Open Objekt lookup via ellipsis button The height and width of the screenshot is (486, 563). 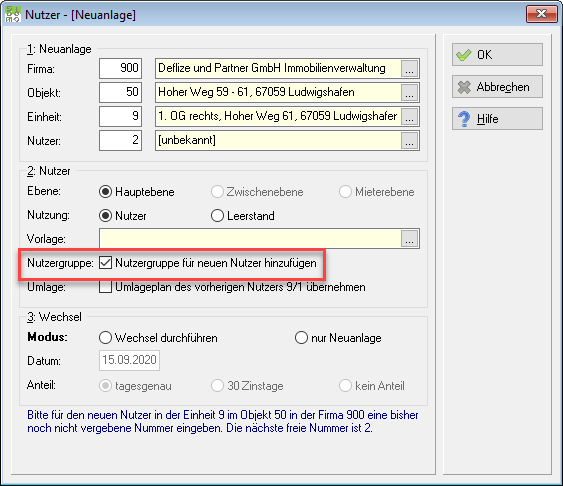tap(409, 93)
